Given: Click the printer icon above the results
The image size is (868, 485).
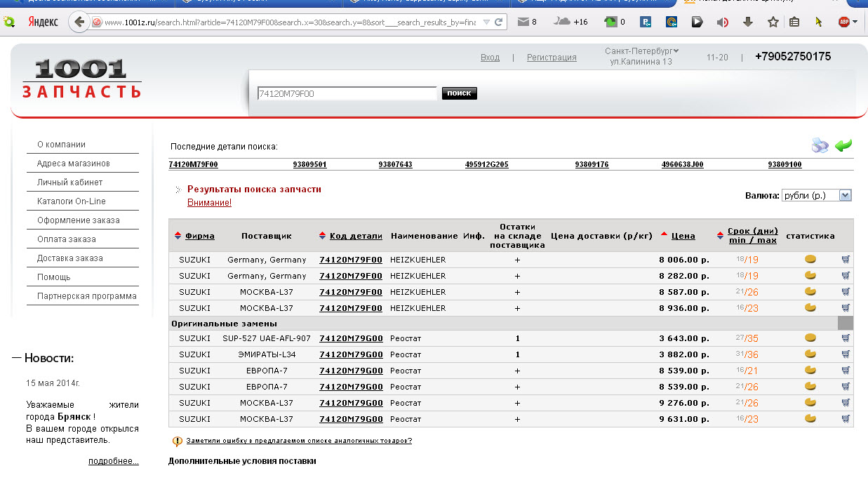Looking at the screenshot, I should pos(820,145).
